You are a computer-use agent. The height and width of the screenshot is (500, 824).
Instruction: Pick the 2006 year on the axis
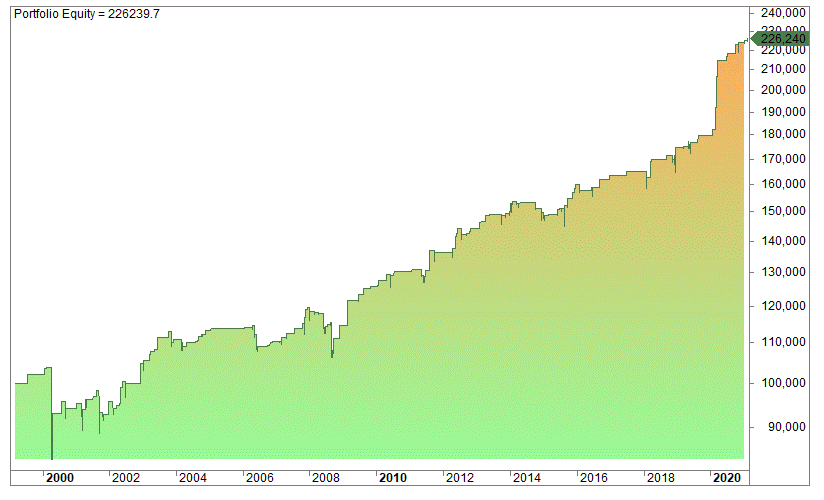(x=259, y=478)
